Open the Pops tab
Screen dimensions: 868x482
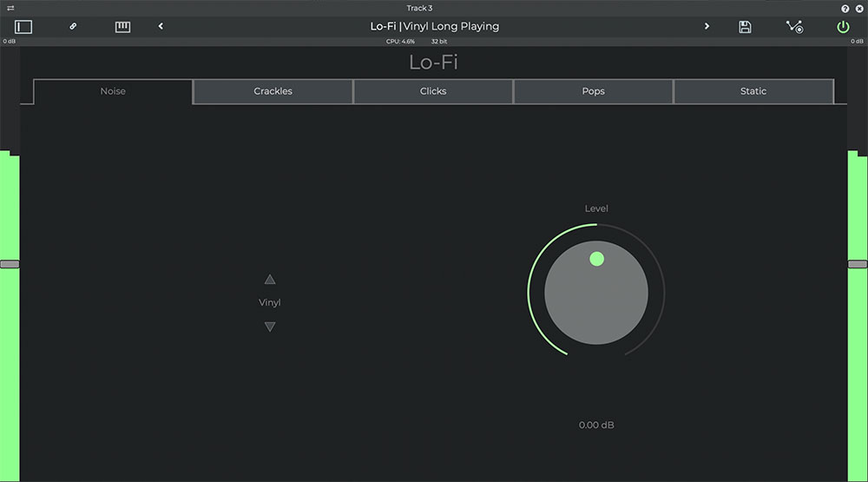click(593, 91)
